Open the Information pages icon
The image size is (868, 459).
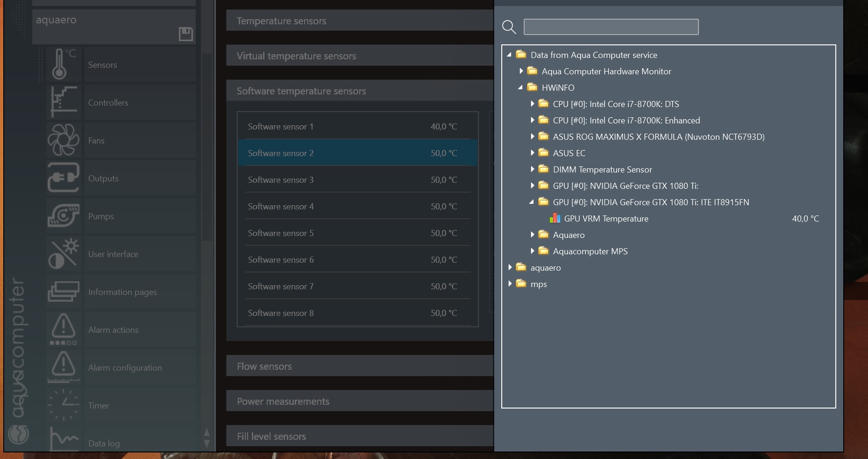pos(64,292)
